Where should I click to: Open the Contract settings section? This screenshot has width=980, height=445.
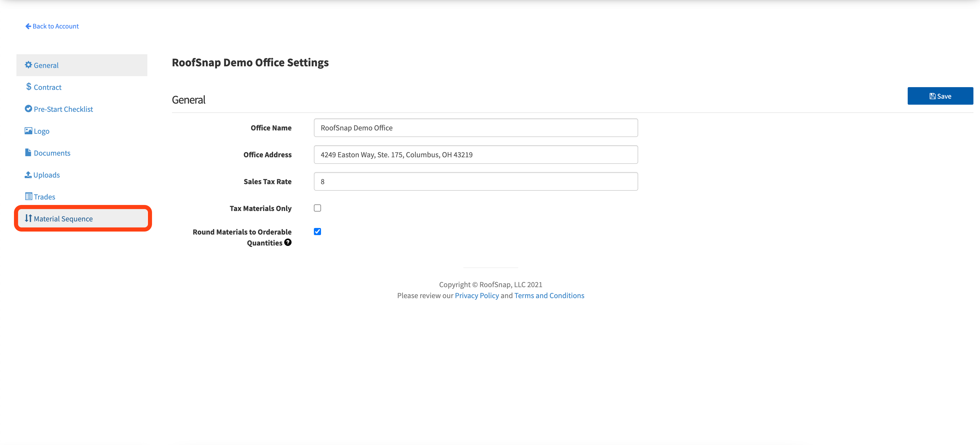tap(82, 87)
